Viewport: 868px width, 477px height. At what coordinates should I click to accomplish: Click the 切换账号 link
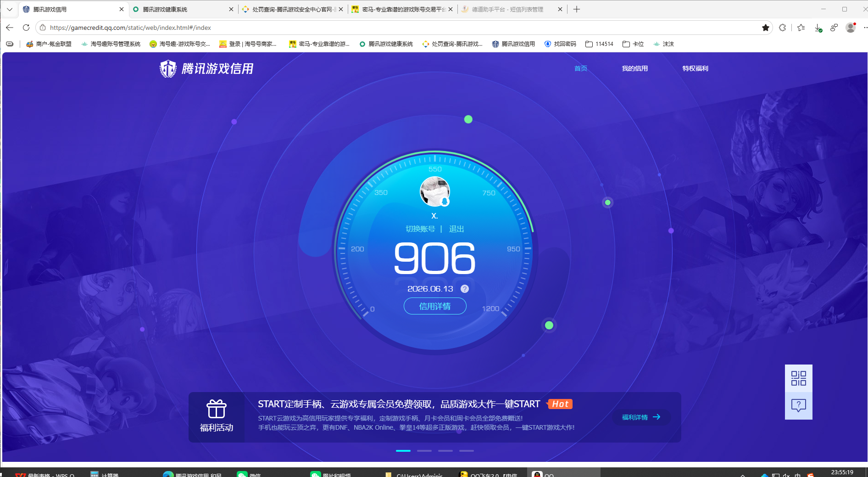420,229
